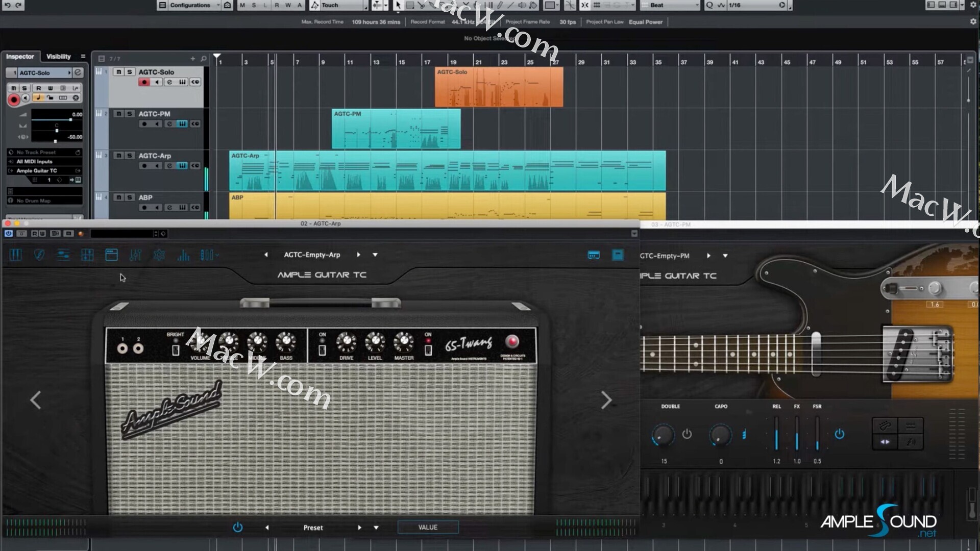Go to previous amp with left chevron
This screenshot has width=980, height=551.
(35, 400)
